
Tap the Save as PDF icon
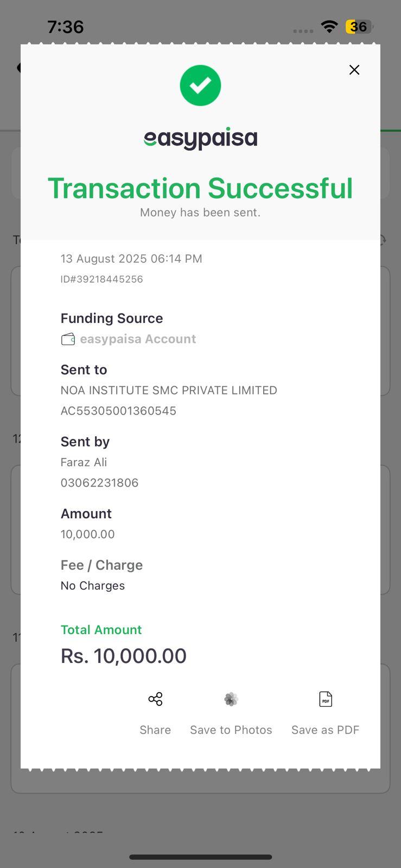tap(326, 699)
